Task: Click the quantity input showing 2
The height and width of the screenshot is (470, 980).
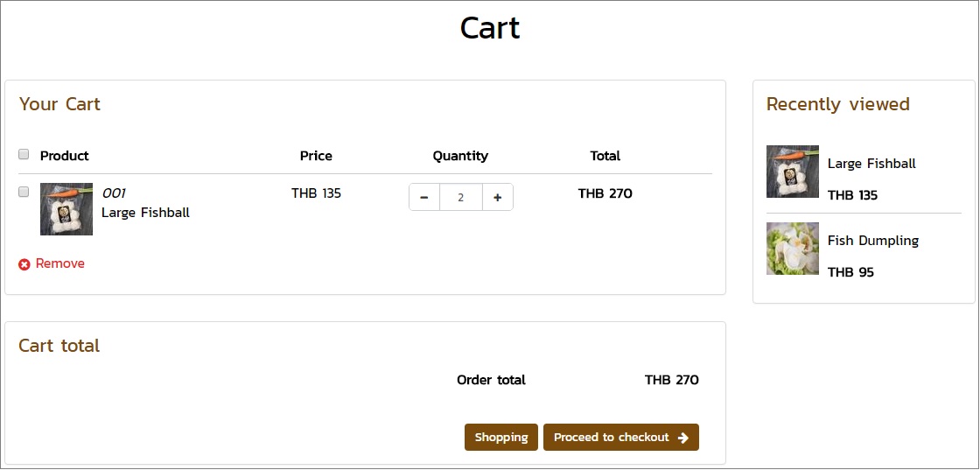Action: click(461, 198)
